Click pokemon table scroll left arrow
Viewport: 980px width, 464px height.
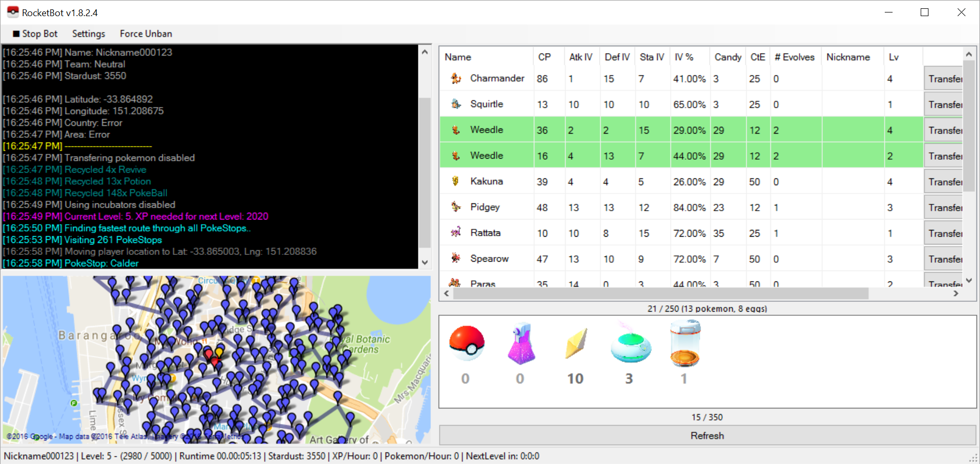click(x=447, y=293)
